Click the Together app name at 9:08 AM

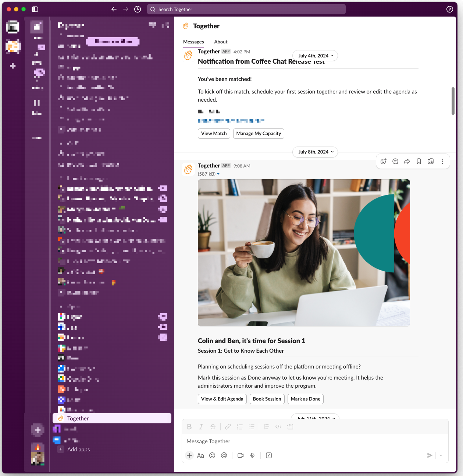tap(209, 166)
